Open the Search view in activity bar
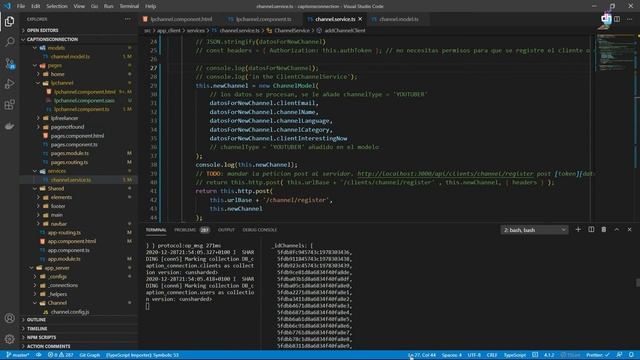This screenshot has height=360, width=640. (9, 42)
